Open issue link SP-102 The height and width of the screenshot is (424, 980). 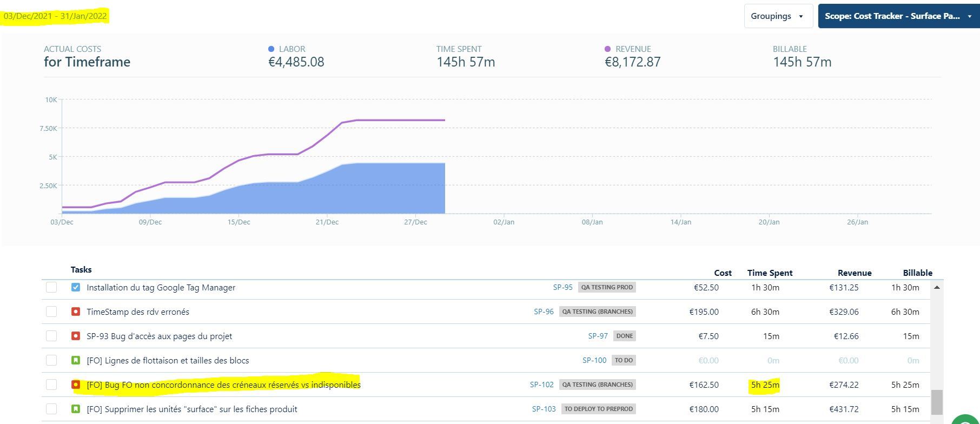(x=541, y=385)
